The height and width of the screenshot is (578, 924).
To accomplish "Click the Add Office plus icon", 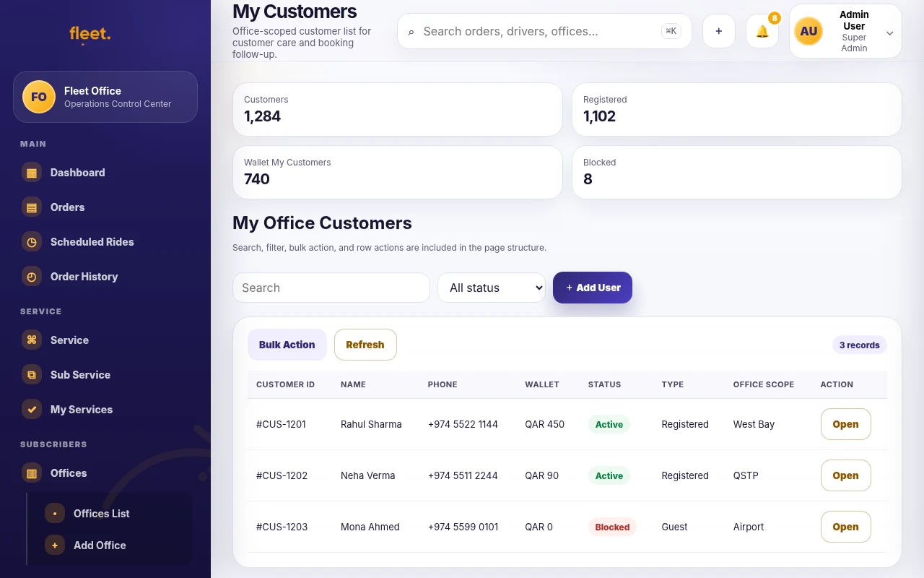I will coord(55,545).
